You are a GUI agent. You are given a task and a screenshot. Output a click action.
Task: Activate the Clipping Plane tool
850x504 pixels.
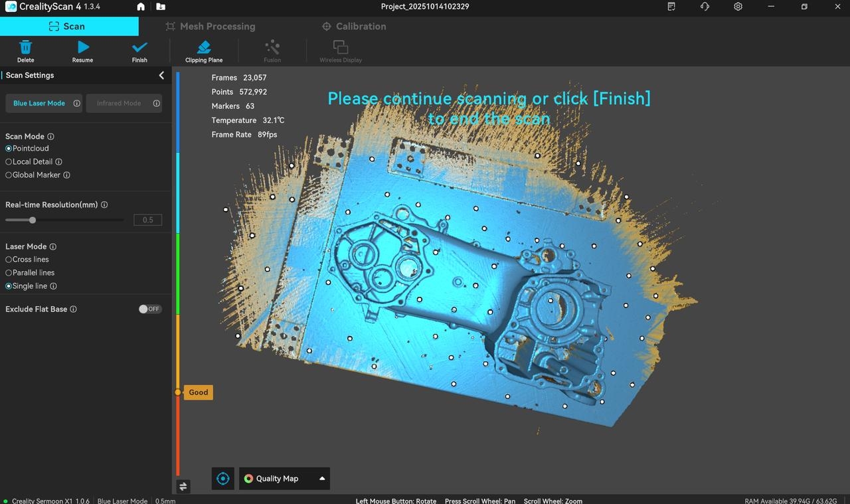(204, 47)
